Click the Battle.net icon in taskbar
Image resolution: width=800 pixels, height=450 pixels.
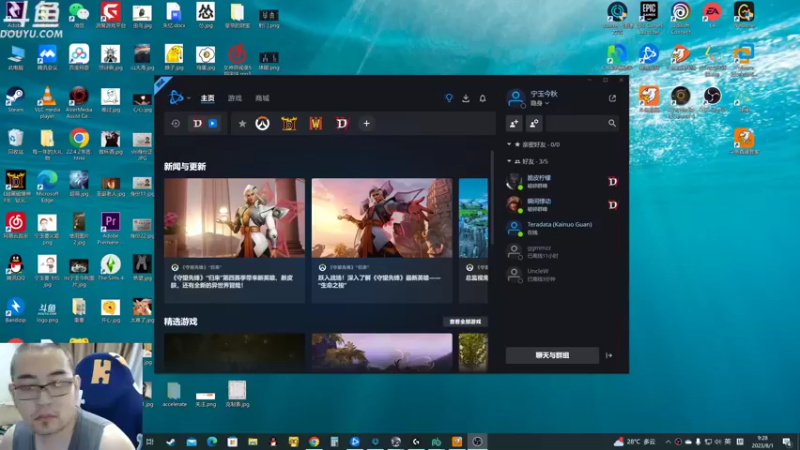point(355,442)
